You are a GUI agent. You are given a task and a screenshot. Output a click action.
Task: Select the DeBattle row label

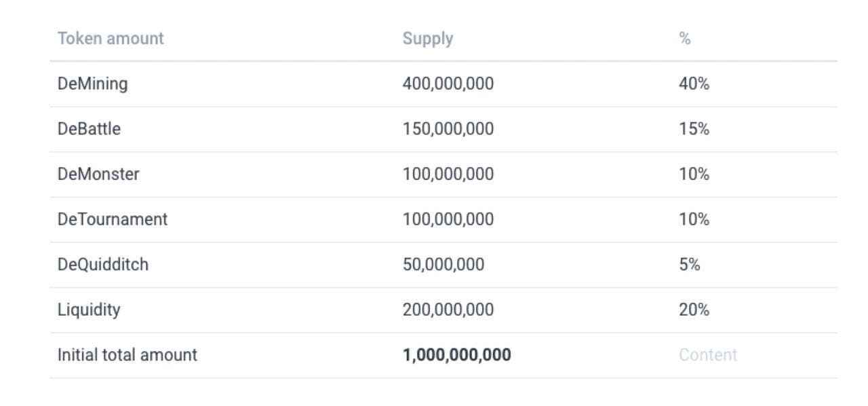89,129
